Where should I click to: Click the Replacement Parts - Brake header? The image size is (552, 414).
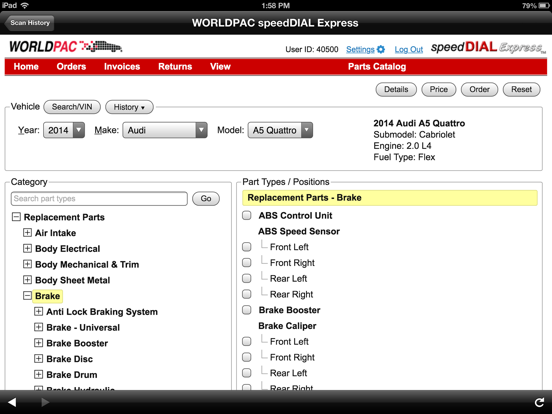pyautogui.click(x=390, y=197)
